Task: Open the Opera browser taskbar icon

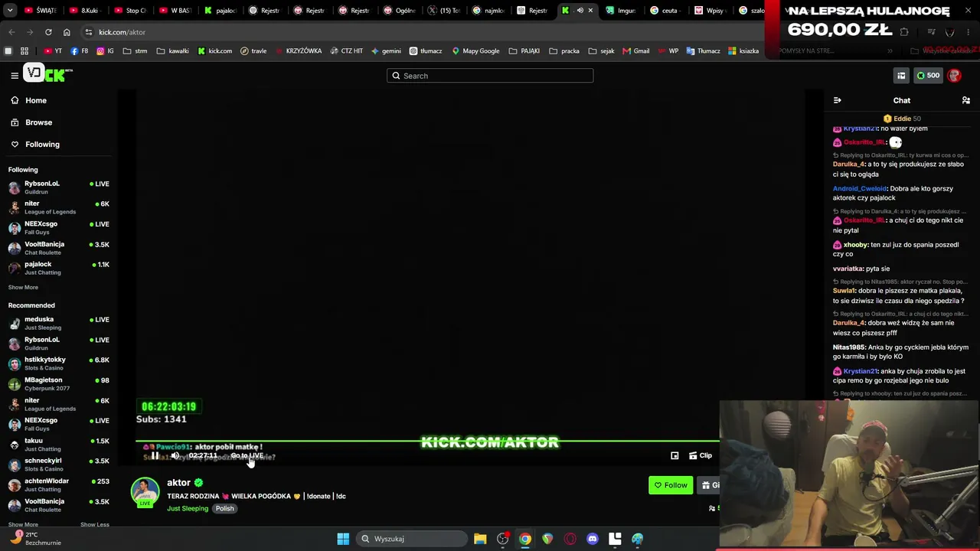Action: click(570, 539)
